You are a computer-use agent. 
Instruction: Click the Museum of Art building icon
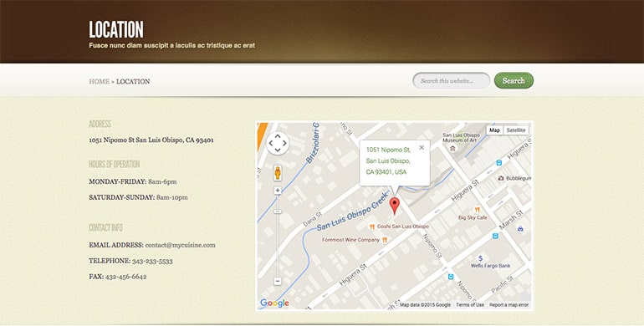point(452,148)
